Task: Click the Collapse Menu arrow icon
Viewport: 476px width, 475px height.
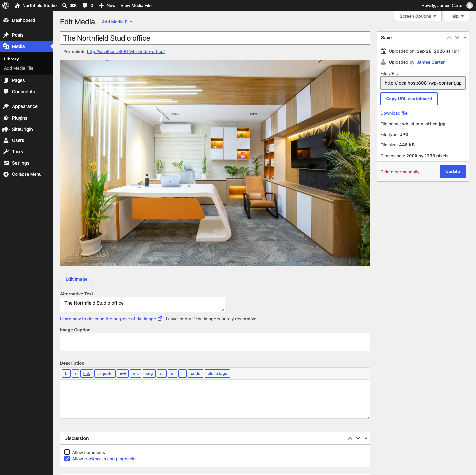Action: 6,174
